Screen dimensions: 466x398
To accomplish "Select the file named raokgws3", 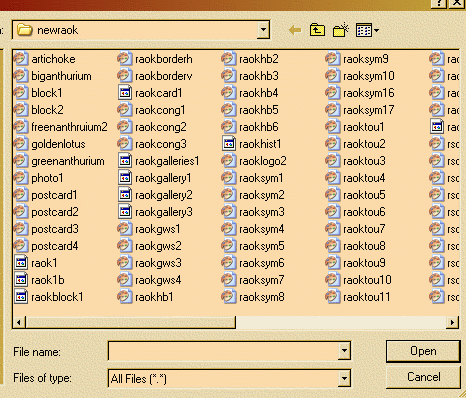I will 158,263.
